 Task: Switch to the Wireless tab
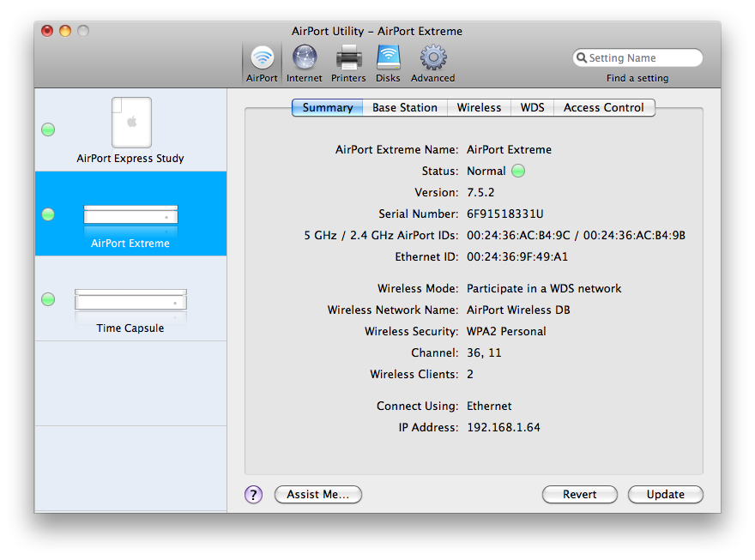479,107
